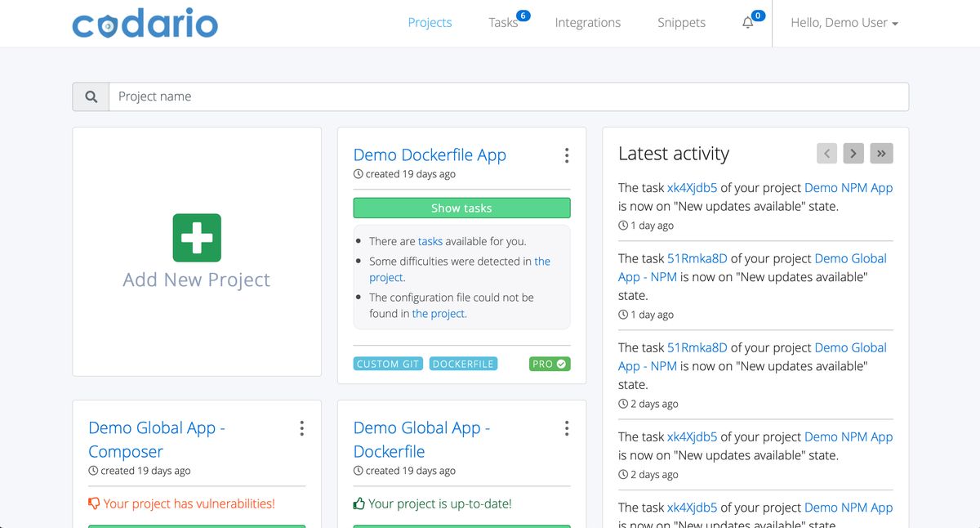
Task: Click the search magnifier icon
Action: pyautogui.click(x=90, y=96)
